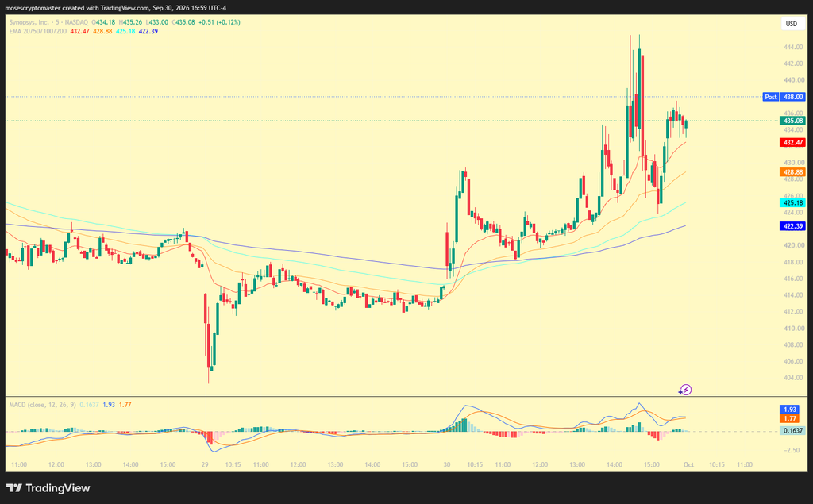Click the 1.77 value in MACD legend
Viewport: 813px width, 504px height.
click(125, 405)
